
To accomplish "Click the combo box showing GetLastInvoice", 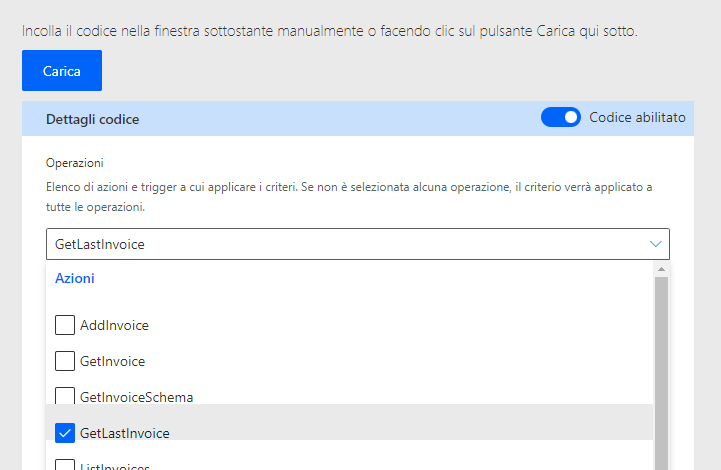I will pyautogui.click(x=340, y=244).
